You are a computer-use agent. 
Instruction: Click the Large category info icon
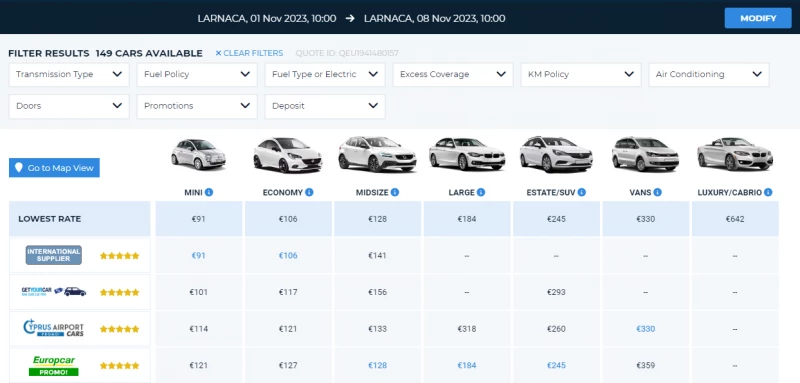tap(481, 192)
